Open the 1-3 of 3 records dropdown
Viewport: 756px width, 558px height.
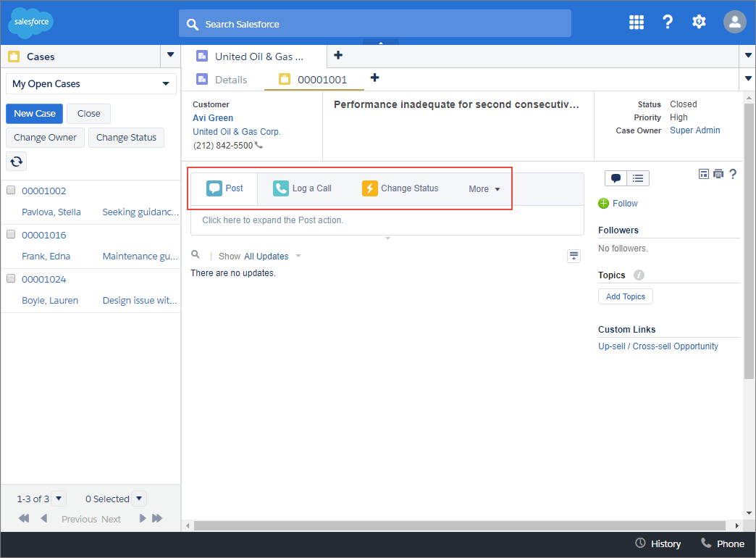point(59,498)
